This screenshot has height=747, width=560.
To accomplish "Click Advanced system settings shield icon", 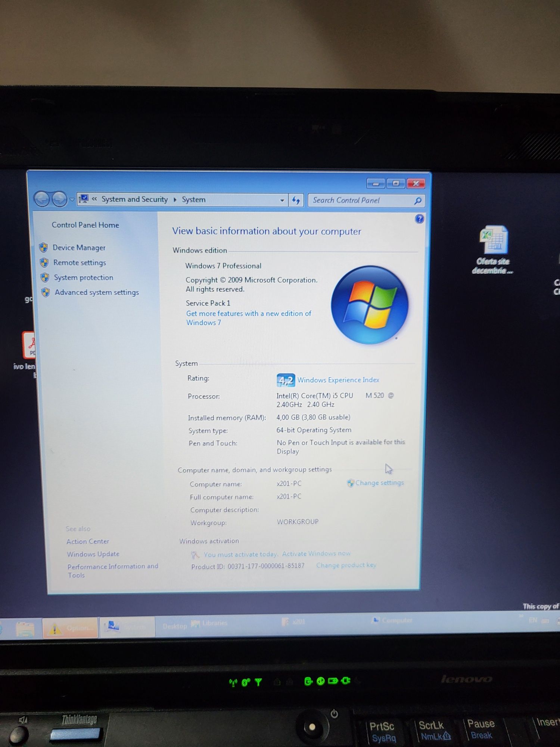I will click(x=46, y=292).
